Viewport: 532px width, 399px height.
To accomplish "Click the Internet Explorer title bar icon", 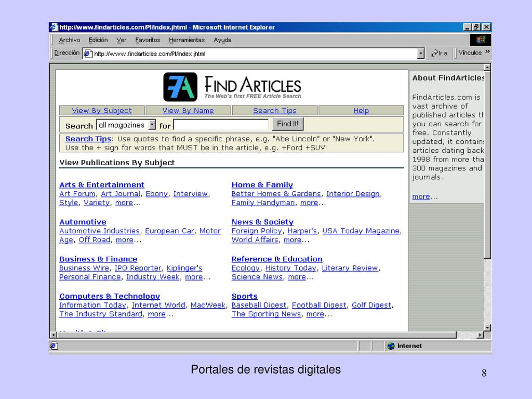I will (x=54, y=27).
